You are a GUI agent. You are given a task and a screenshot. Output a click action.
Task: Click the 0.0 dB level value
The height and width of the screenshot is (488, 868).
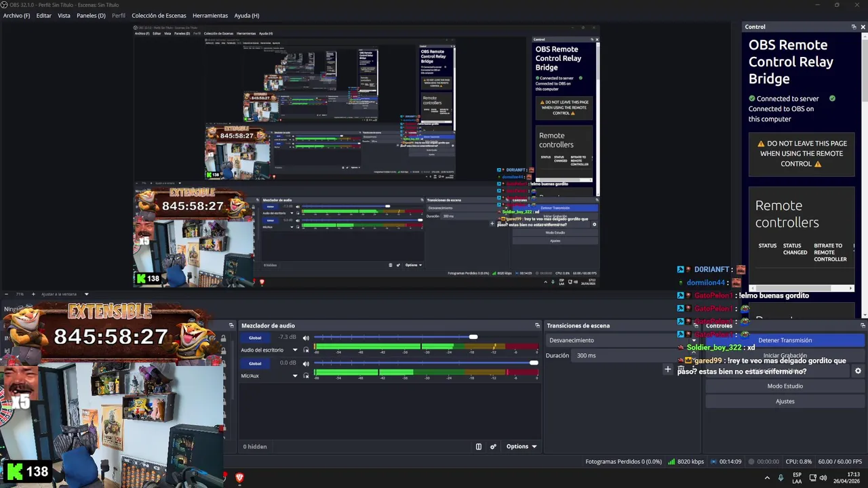(288, 363)
